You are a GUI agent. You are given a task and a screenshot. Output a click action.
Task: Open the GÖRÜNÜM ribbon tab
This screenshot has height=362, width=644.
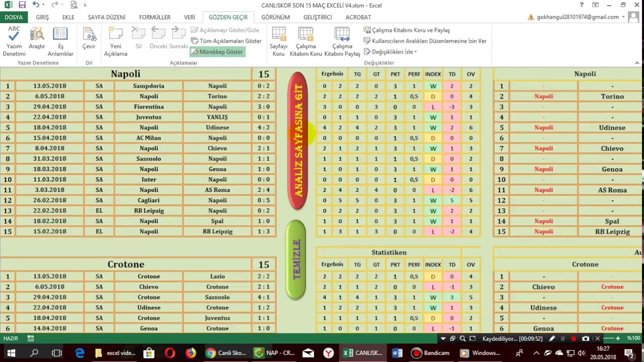tap(276, 17)
